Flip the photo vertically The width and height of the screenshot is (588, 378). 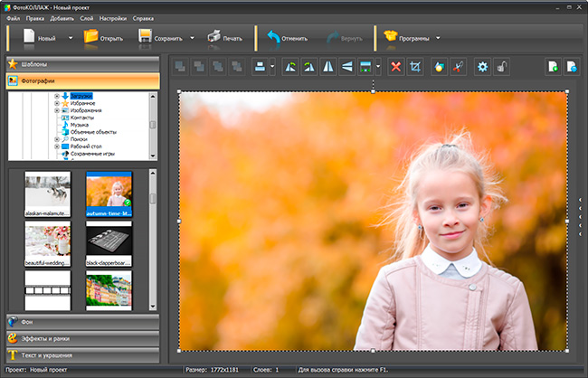point(347,67)
